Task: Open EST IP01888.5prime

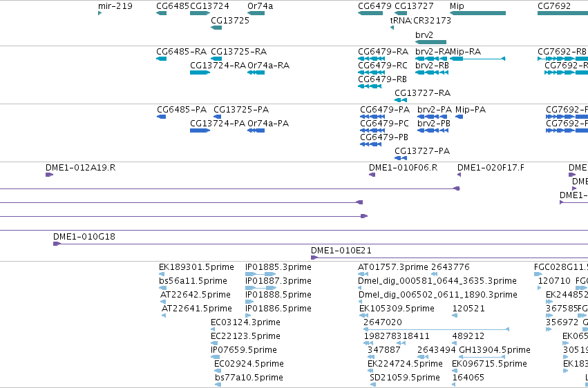Action: pyautogui.click(x=278, y=295)
